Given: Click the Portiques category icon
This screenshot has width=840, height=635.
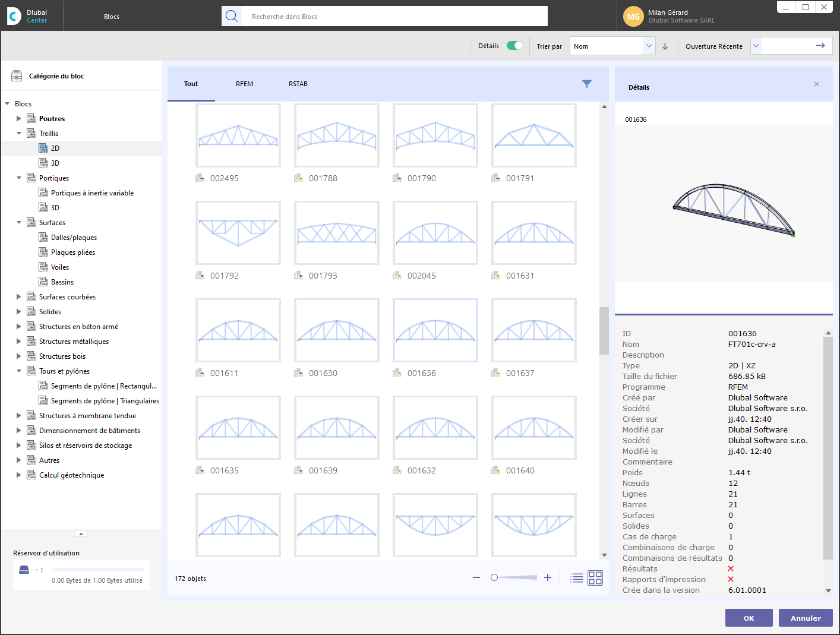Looking at the screenshot, I should pyautogui.click(x=31, y=178).
